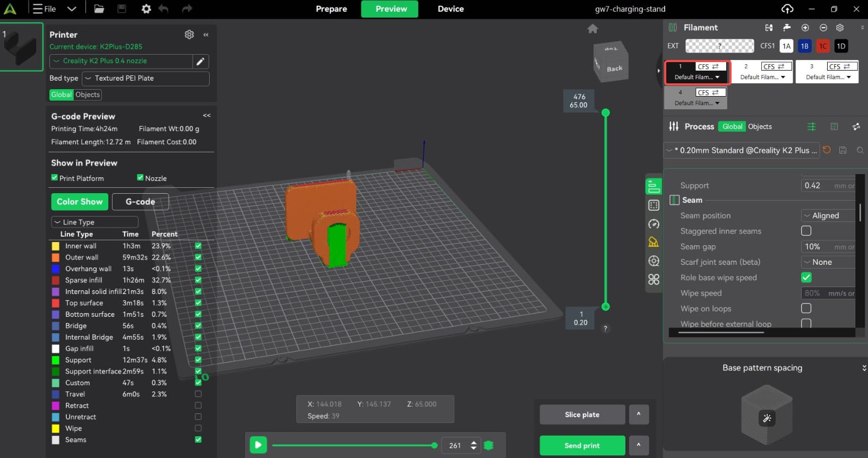Open filament 2 Default Filament dropdown
The height and width of the screenshot is (458, 868).
point(762,77)
